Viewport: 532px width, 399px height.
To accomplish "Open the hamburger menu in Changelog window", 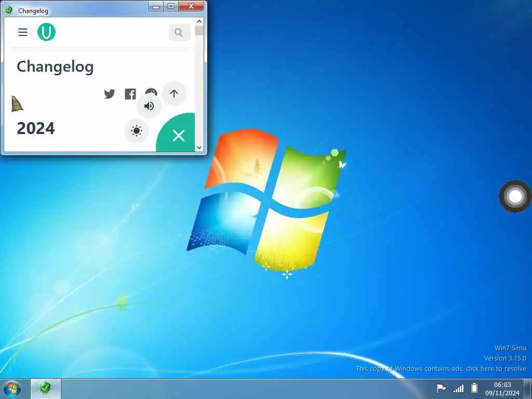I will point(23,32).
